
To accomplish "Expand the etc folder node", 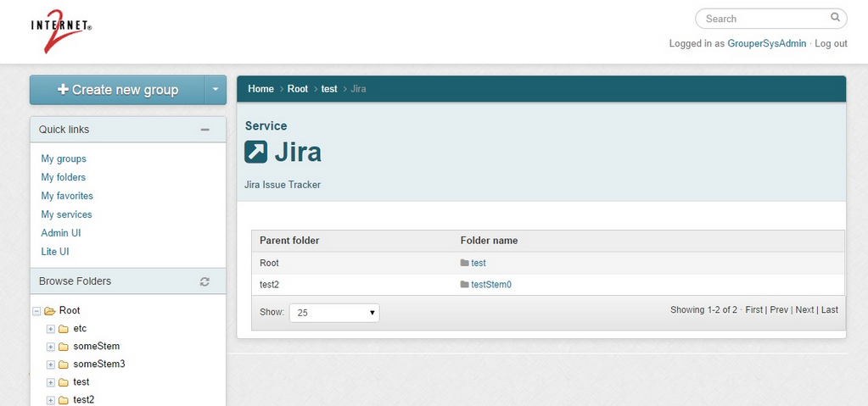I will tap(50, 329).
